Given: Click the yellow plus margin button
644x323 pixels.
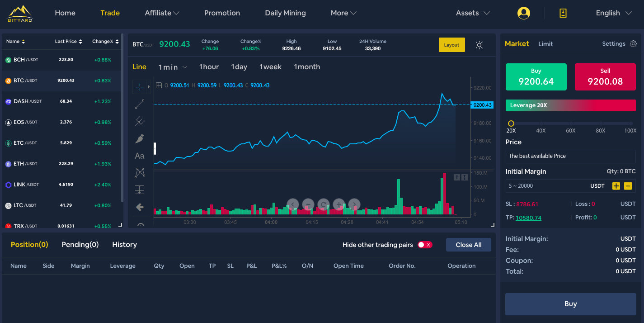Looking at the screenshot, I should pyautogui.click(x=616, y=186).
